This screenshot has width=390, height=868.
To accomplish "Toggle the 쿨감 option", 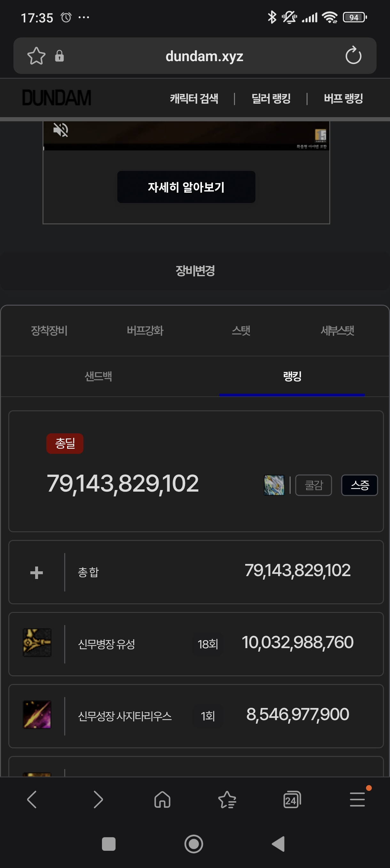I will click(x=314, y=485).
